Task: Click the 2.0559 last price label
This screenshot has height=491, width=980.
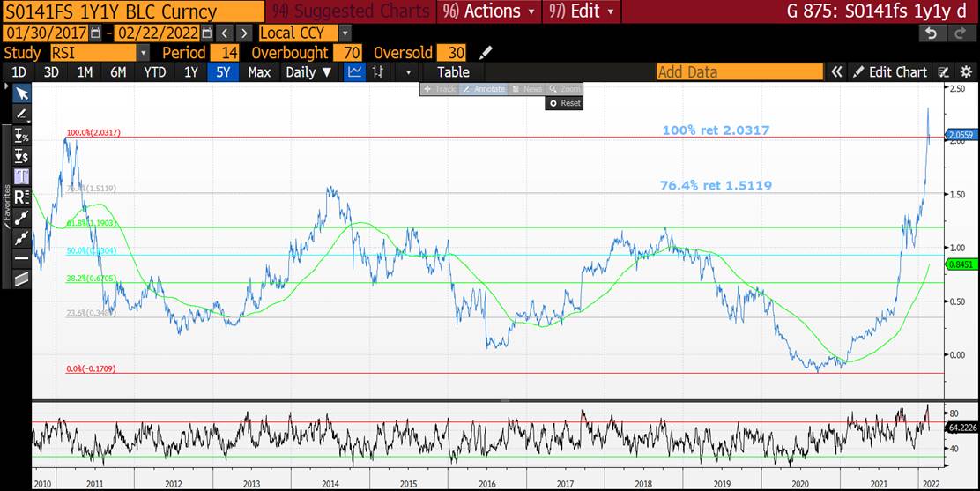Action: [963, 135]
